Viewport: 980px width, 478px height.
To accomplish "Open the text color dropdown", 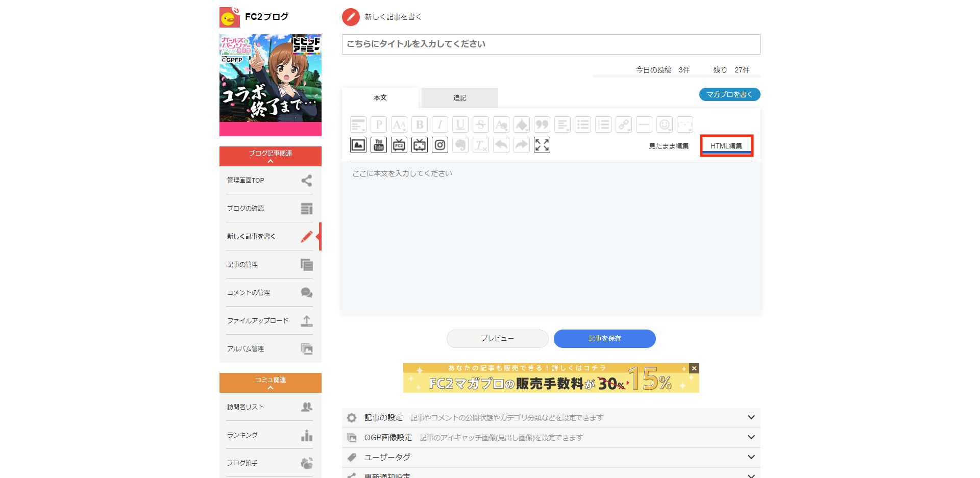I will pos(501,124).
